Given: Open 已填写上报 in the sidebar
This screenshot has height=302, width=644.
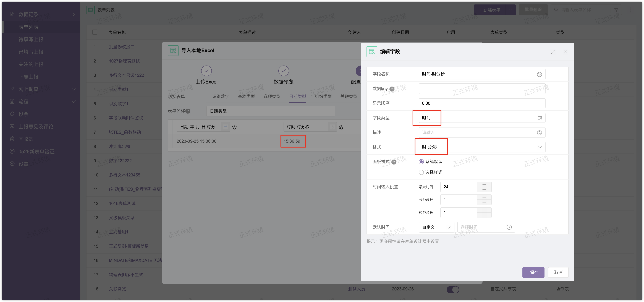Looking at the screenshot, I should pyautogui.click(x=31, y=52).
